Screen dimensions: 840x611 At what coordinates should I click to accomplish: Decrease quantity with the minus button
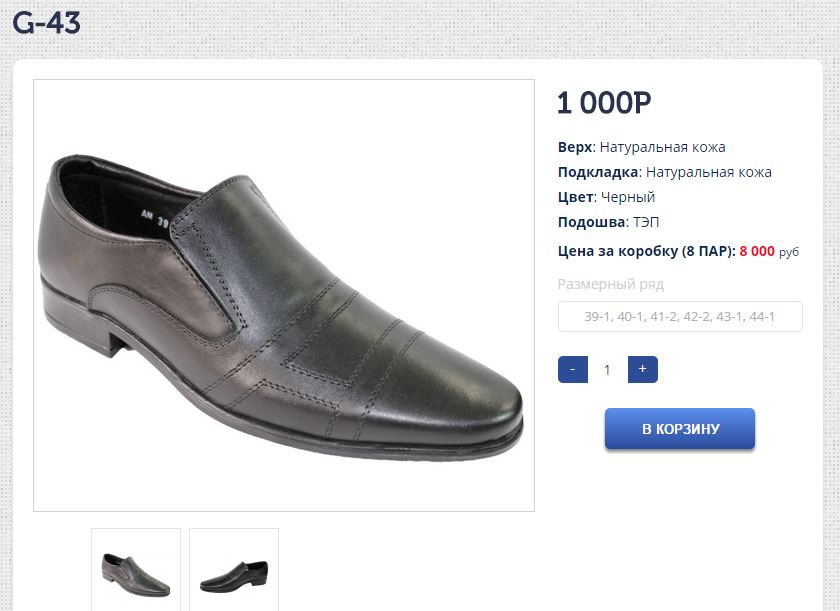(x=572, y=369)
